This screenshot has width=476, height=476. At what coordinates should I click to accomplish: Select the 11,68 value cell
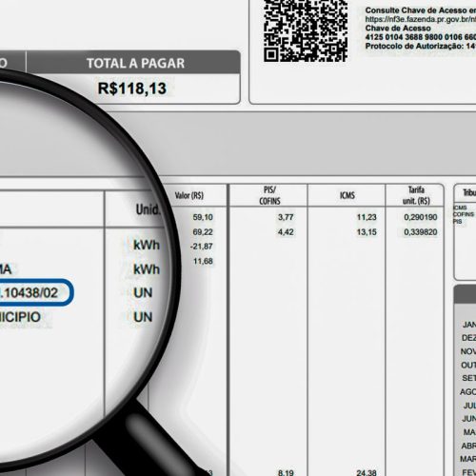(x=203, y=261)
